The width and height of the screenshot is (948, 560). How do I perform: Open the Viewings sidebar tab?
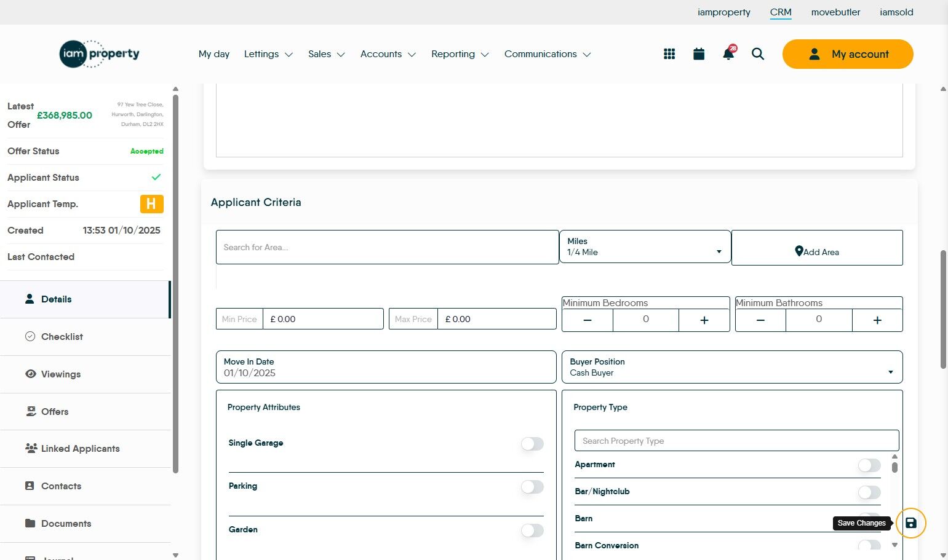pos(61,374)
